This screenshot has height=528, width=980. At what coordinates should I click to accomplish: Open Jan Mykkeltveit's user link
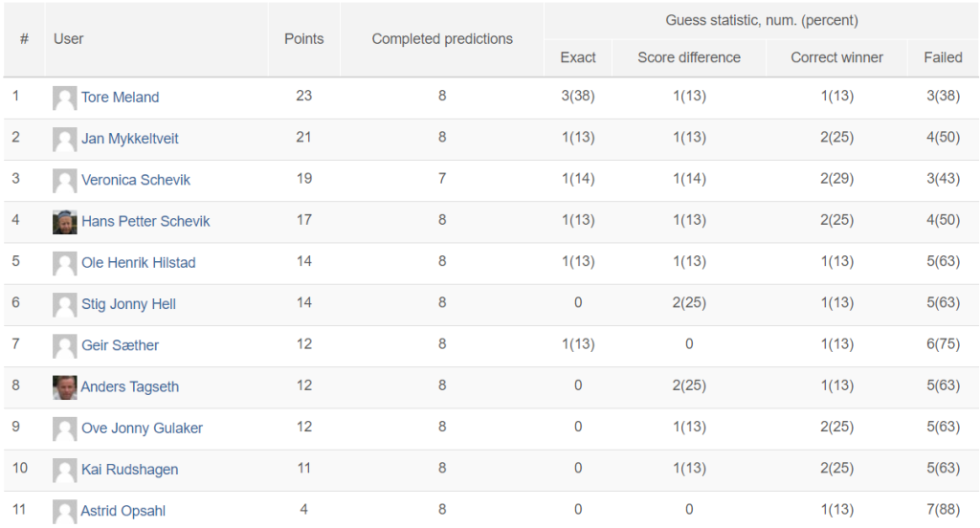tap(130, 138)
